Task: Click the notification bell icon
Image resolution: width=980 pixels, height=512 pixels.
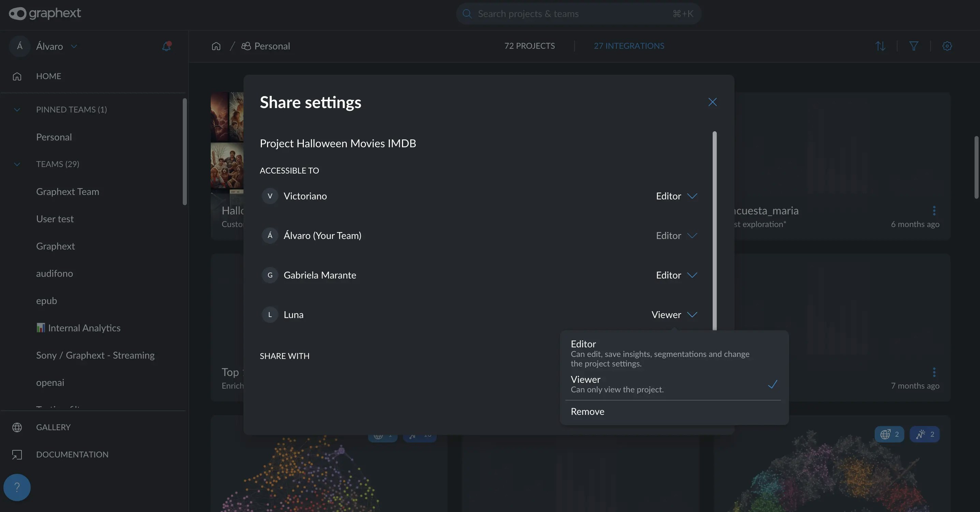Action: (x=166, y=46)
